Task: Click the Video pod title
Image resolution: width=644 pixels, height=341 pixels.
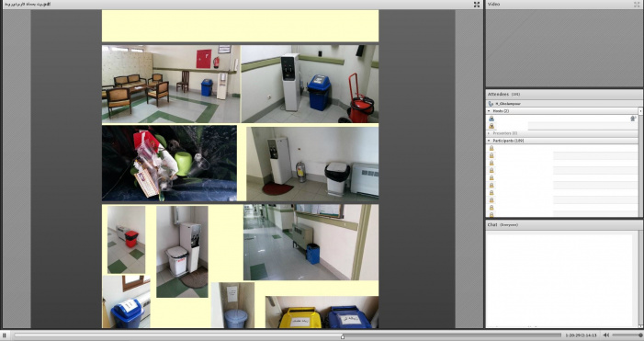Action: [x=493, y=4]
